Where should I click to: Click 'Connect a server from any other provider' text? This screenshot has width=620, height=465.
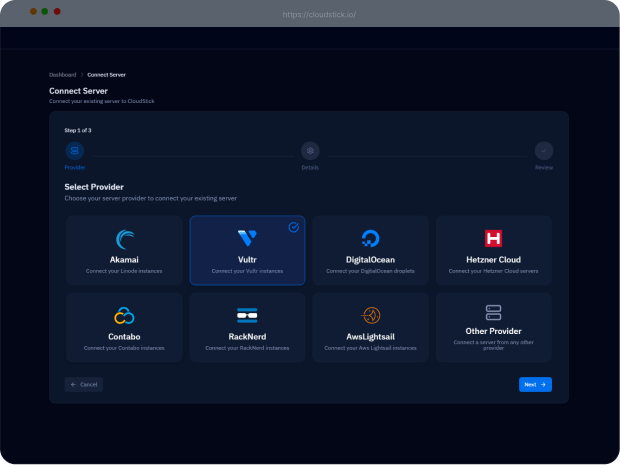point(493,345)
